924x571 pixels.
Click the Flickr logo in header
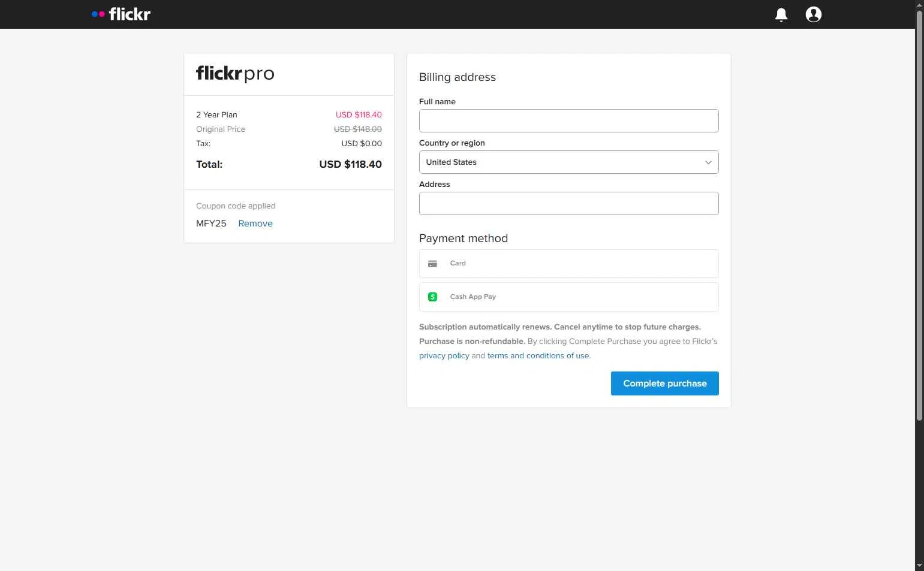[x=121, y=14]
